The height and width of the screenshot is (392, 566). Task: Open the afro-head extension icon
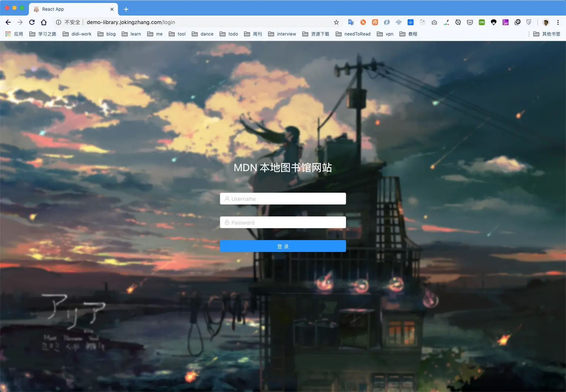tap(494, 22)
